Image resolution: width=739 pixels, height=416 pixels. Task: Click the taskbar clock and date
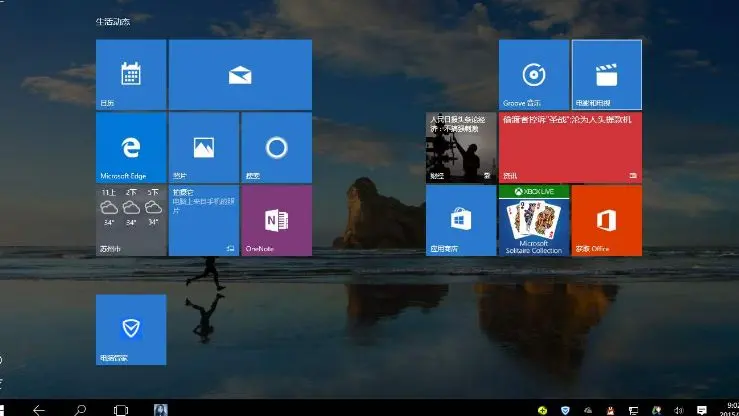pyautogui.click(x=731, y=409)
